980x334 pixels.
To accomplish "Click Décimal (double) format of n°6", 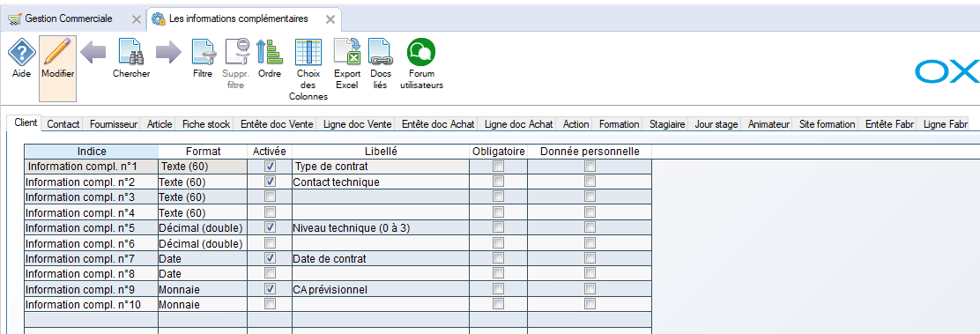I will click(x=203, y=242).
